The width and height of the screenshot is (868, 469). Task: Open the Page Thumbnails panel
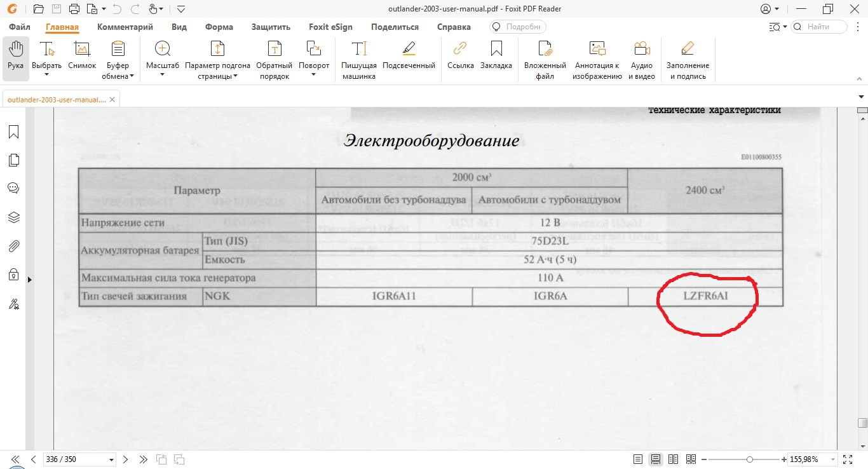click(14, 160)
